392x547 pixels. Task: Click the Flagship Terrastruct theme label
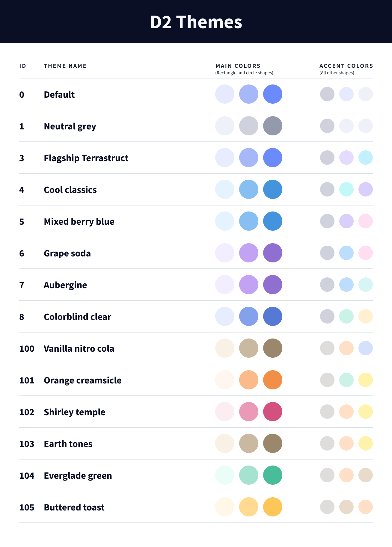click(x=86, y=158)
